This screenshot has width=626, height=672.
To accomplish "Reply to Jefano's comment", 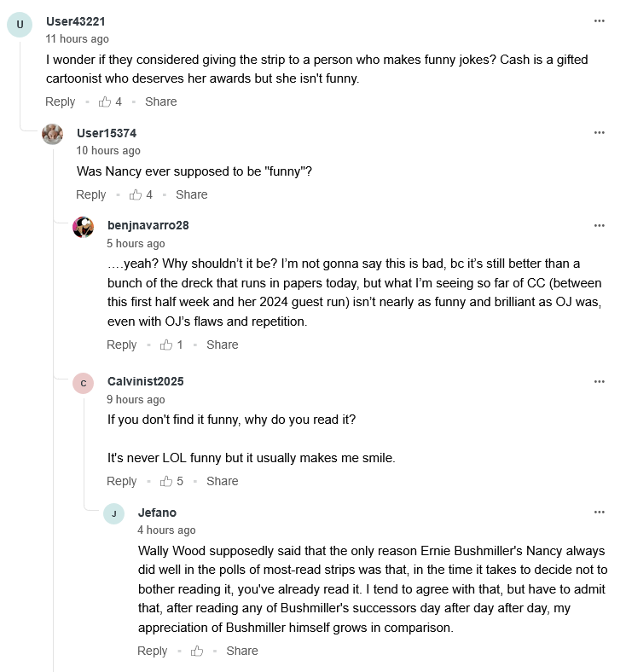I will [153, 651].
